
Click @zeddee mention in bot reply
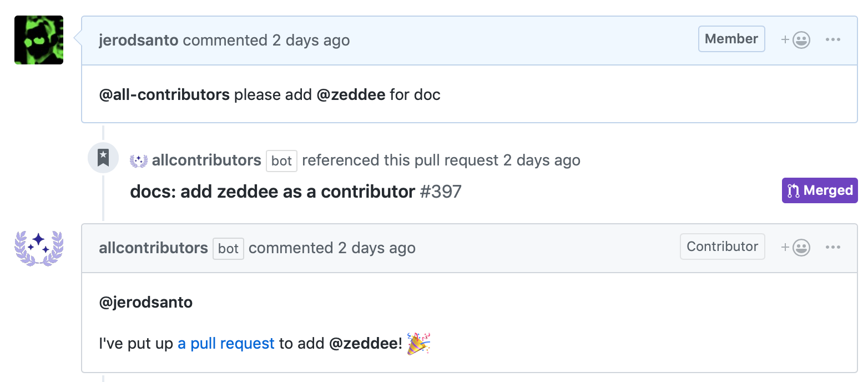[364, 344]
